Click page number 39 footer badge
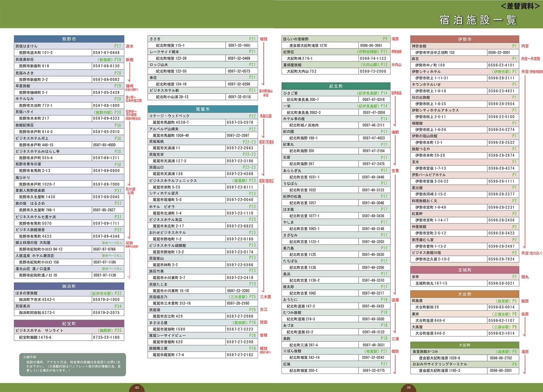Image resolution: width=543 pixels, height=392 pixels. pos(409,388)
